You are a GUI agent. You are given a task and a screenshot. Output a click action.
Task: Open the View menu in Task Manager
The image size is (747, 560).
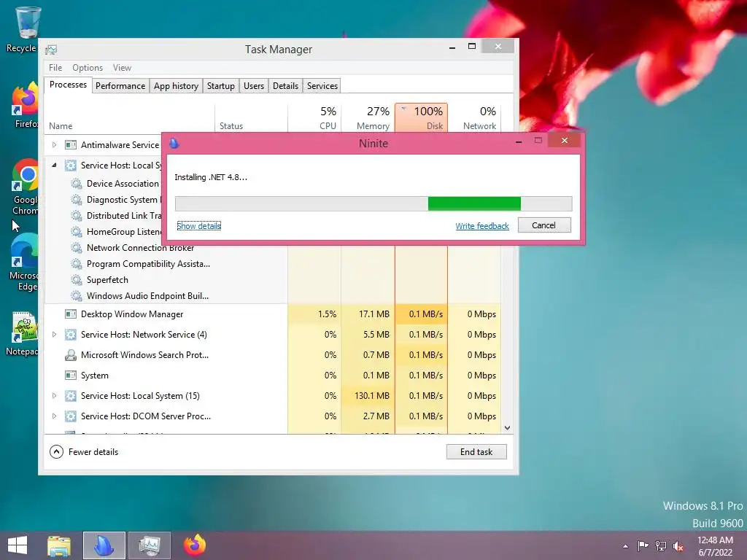click(122, 68)
